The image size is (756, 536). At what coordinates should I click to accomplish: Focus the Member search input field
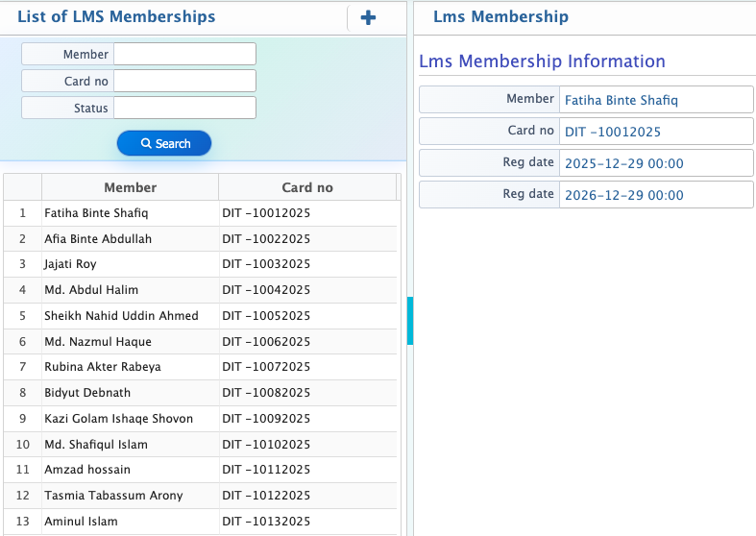click(184, 54)
